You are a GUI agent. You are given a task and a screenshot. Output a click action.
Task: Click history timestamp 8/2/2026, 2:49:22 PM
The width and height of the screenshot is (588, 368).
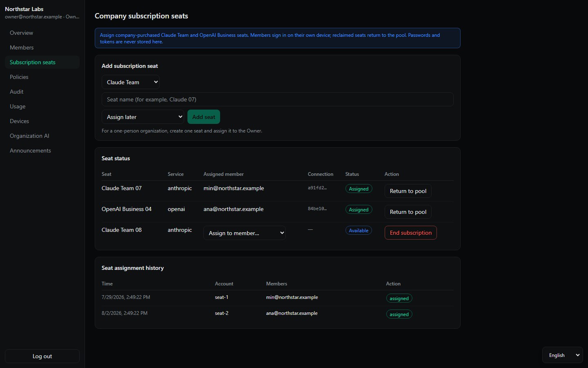point(125,313)
